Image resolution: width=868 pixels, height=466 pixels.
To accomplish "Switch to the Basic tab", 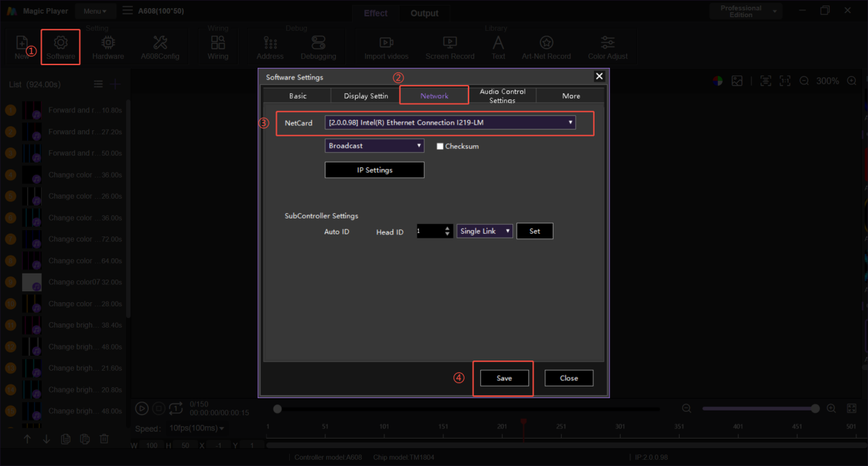I will 297,96.
